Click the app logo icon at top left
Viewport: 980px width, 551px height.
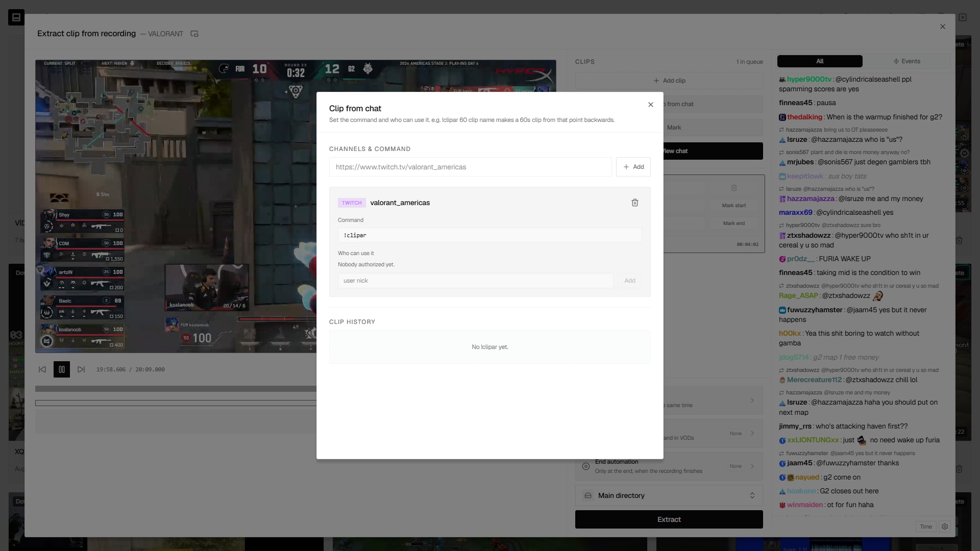pos(16,17)
